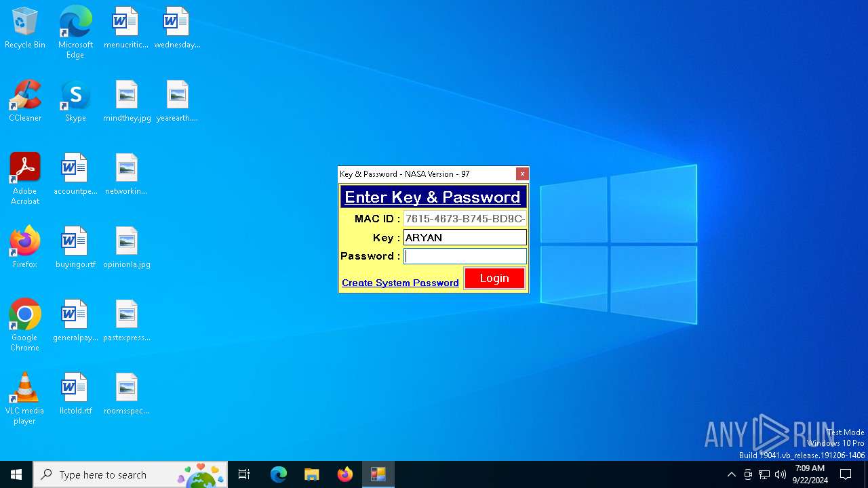Show hidden system tray icons
868x488 pixels.
[x=731, y=474]
